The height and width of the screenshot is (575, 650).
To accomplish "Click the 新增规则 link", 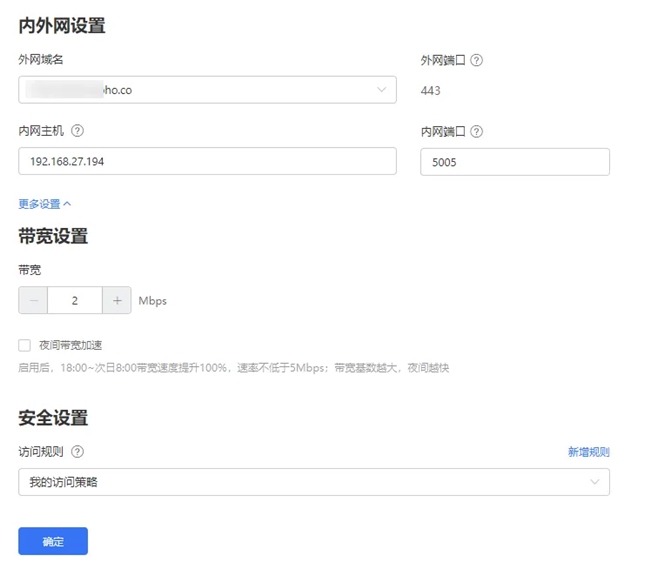I will (588, 452).
